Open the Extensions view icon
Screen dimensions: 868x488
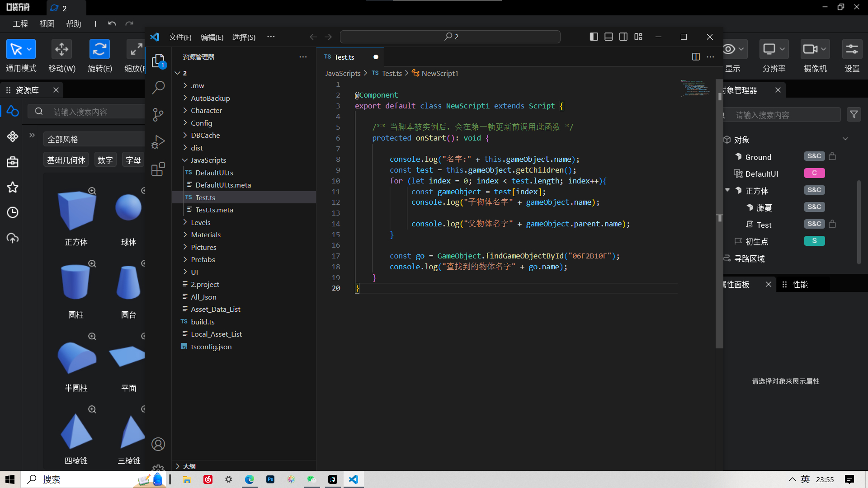pyautogui.click(x=158, y=169)
